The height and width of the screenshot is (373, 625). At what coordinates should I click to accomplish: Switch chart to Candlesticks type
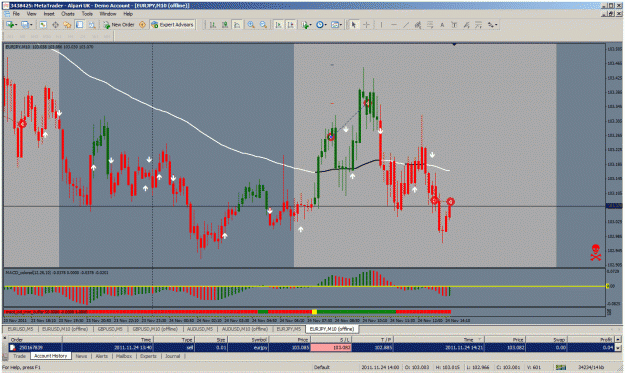tap(225, 25)
